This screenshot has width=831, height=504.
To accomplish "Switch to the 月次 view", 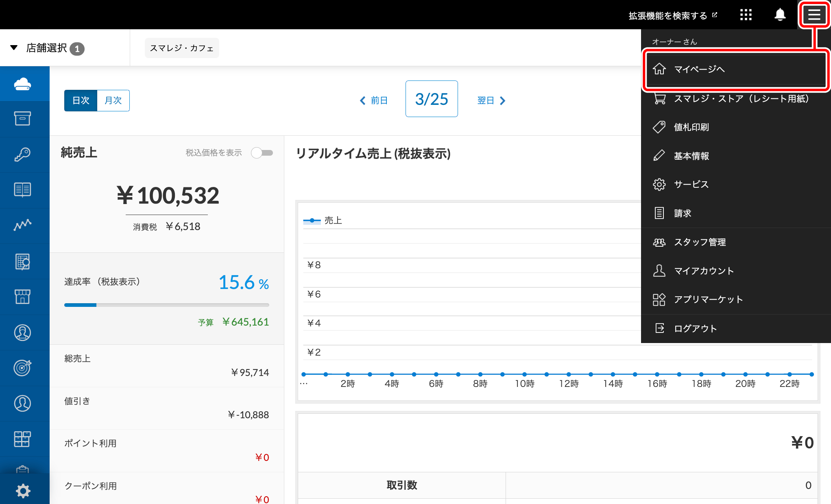I will coord(113,100).
